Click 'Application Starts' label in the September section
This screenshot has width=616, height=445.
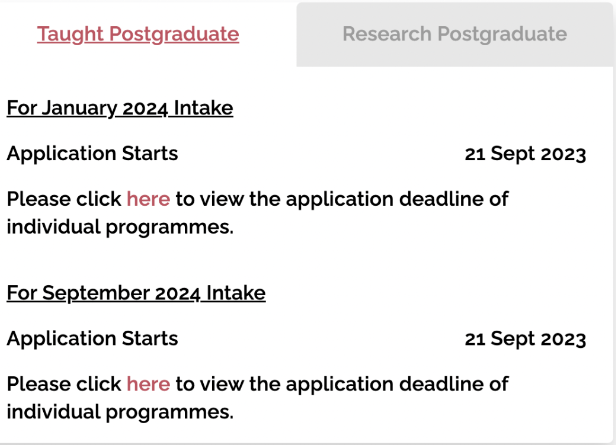pos(92,339)
